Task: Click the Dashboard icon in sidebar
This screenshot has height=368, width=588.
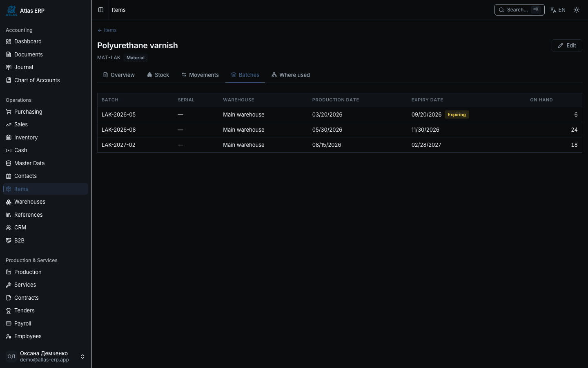Action: [9, 41]
